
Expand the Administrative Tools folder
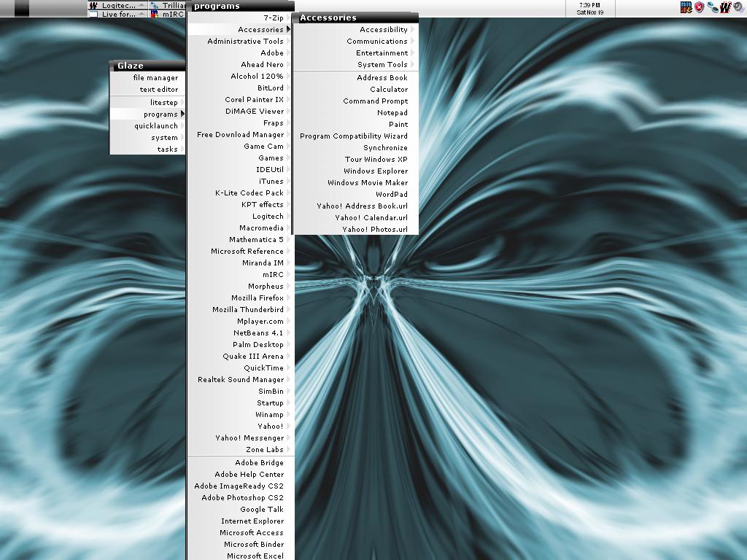241,42
